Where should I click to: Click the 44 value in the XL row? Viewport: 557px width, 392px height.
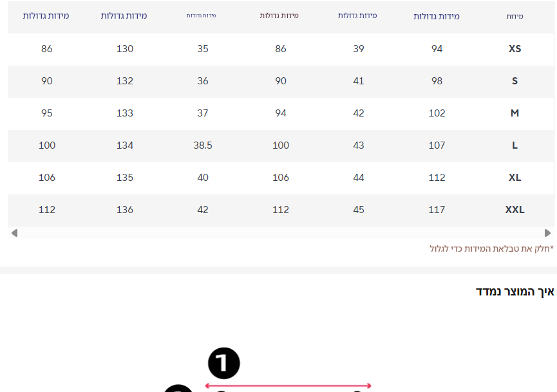(359, 178)
